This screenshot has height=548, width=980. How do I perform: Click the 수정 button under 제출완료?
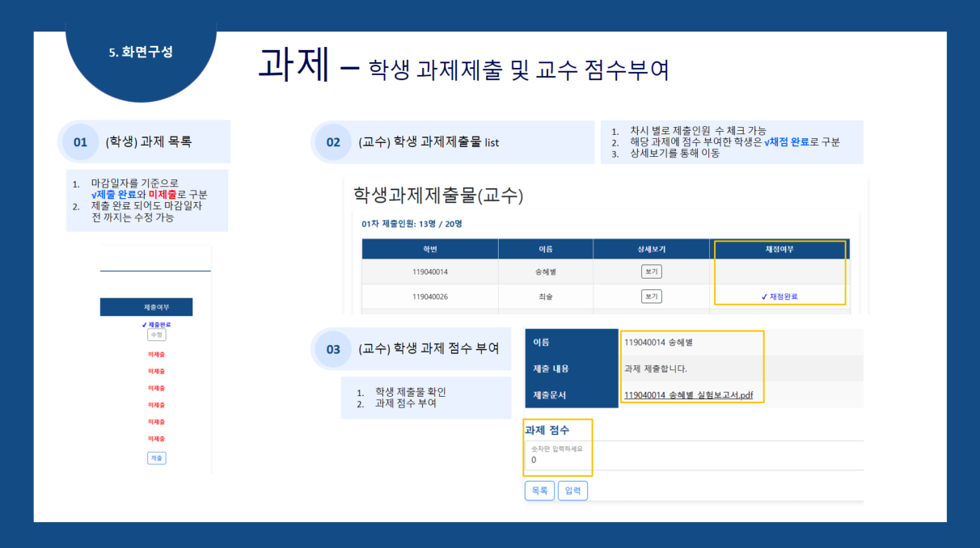(x=157, y=335)
